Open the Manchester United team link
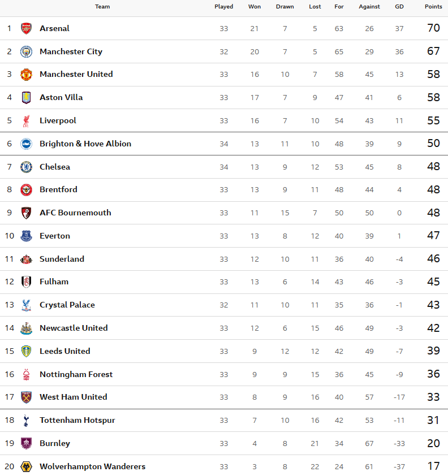The width and height of the screenshot is (448, 476). (x=76, y=74)
